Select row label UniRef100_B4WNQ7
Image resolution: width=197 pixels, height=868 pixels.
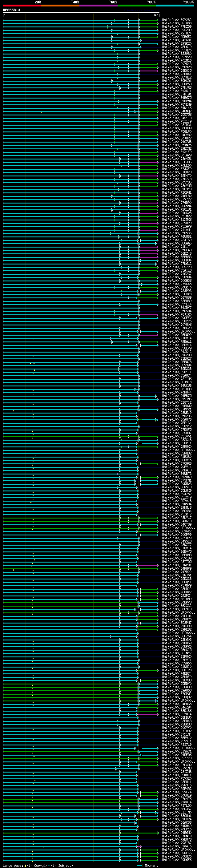point(177,111)
